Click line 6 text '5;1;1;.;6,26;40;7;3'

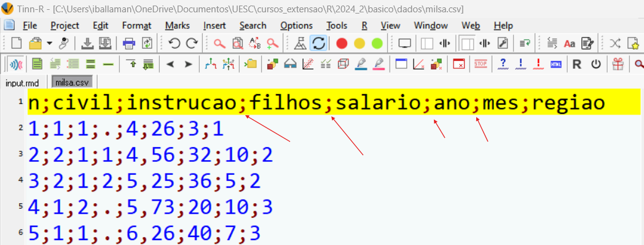click(144, 234)
